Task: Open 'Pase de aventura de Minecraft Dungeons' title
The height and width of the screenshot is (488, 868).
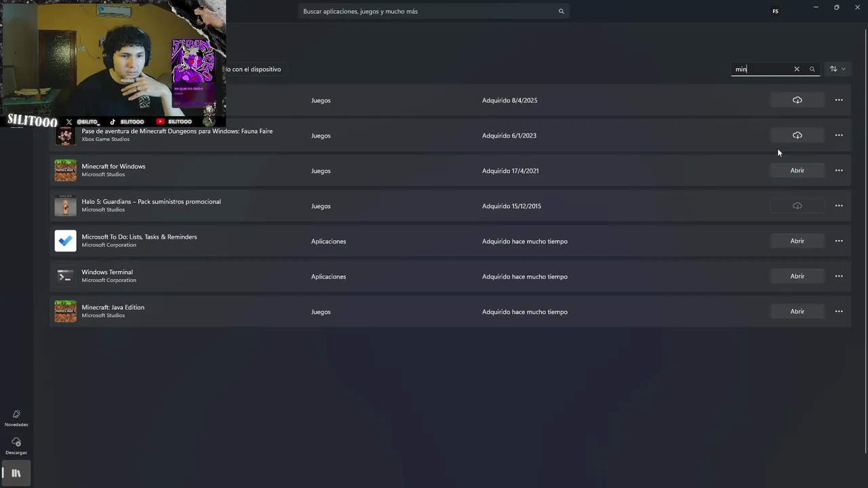Action: [x=177, y=131]
